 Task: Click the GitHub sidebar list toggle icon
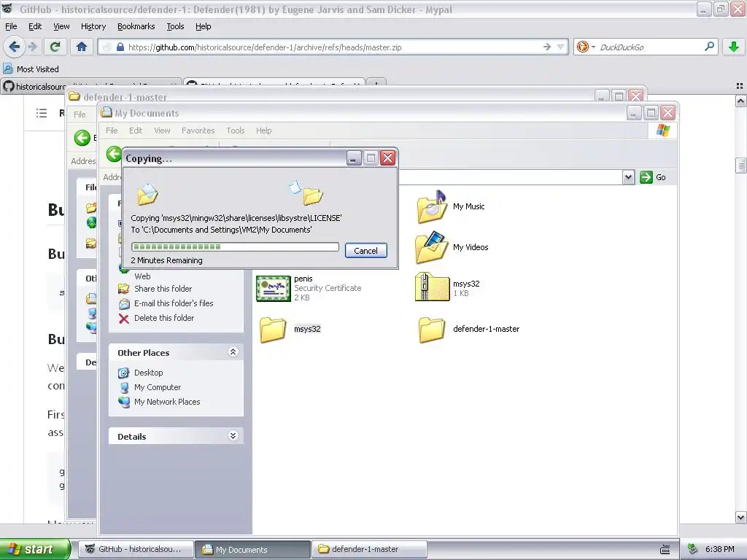coord(42,113)
